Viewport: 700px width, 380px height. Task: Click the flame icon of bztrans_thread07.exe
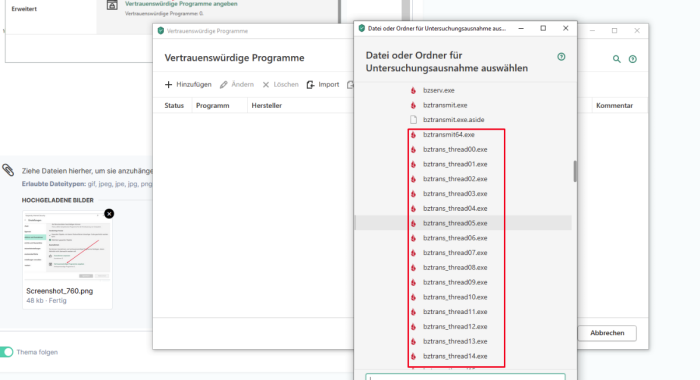413,252
